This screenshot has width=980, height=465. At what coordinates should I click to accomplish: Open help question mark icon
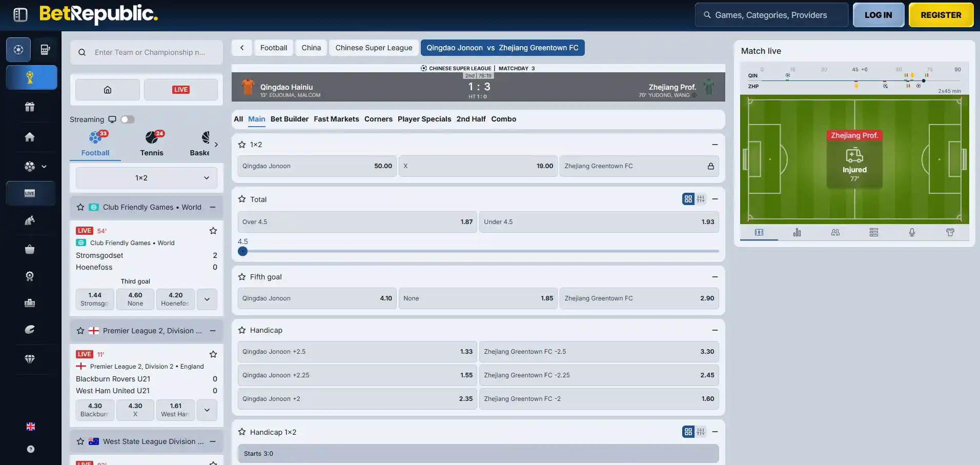31,449
